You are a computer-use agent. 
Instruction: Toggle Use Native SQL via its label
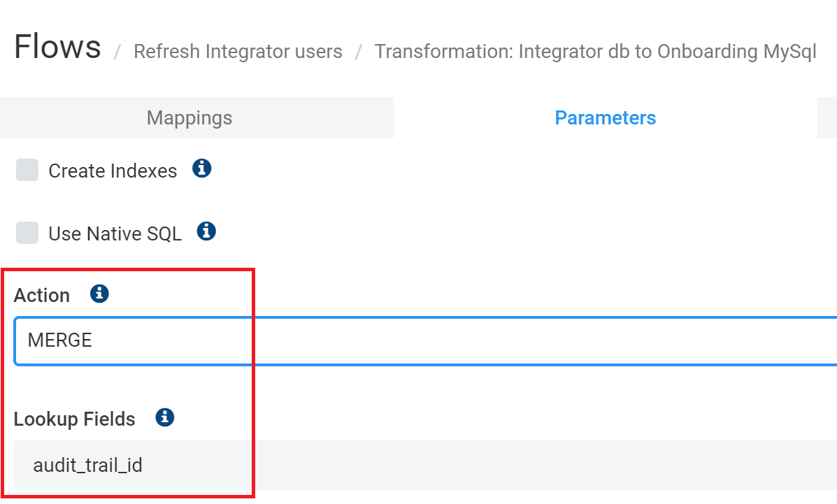(x=115, y=234)
